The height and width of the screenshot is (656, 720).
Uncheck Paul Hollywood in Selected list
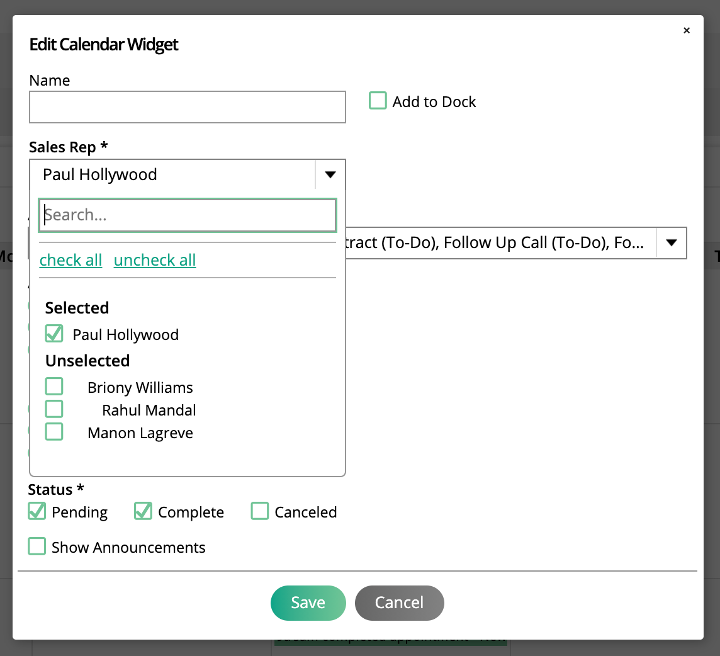(x=54, y=334)
